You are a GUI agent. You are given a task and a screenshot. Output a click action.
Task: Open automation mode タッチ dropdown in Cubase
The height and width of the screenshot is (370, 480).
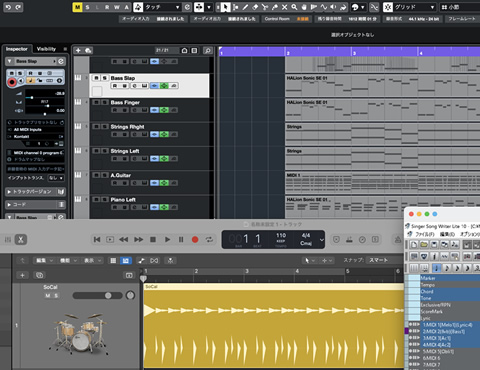coord(161,7)
